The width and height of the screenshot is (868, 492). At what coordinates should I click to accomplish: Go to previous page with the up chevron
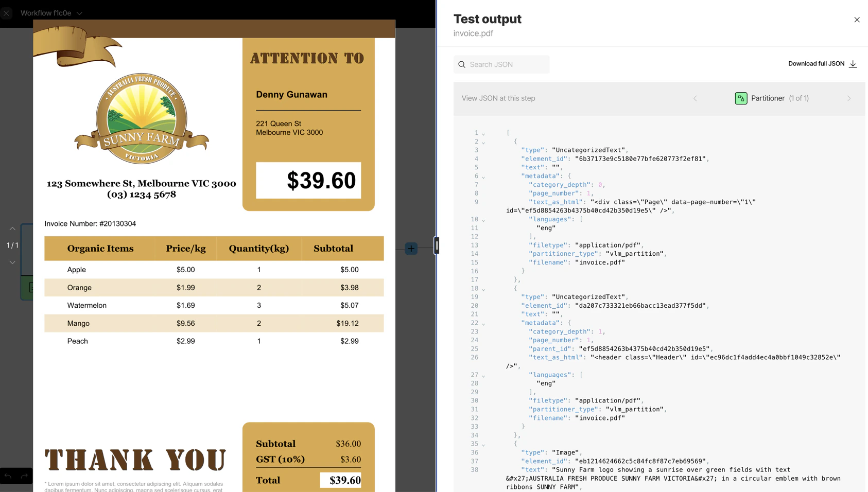[12, 229]
